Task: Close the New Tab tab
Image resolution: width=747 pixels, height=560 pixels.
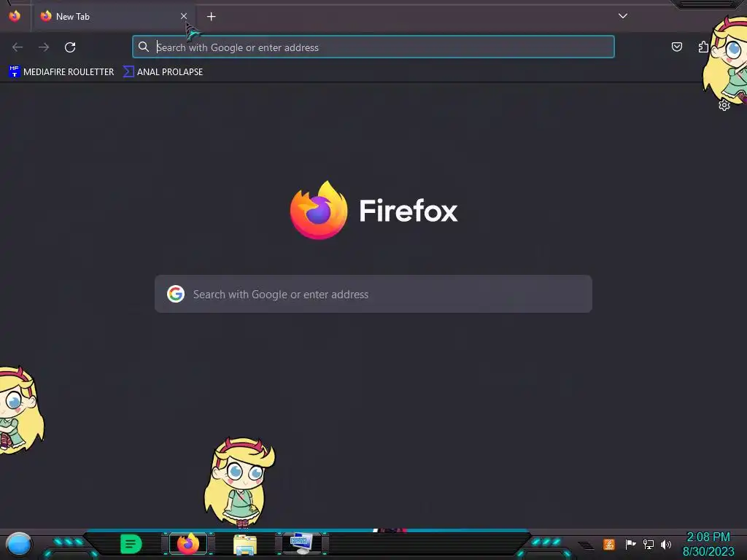Action: pos(184,16)
